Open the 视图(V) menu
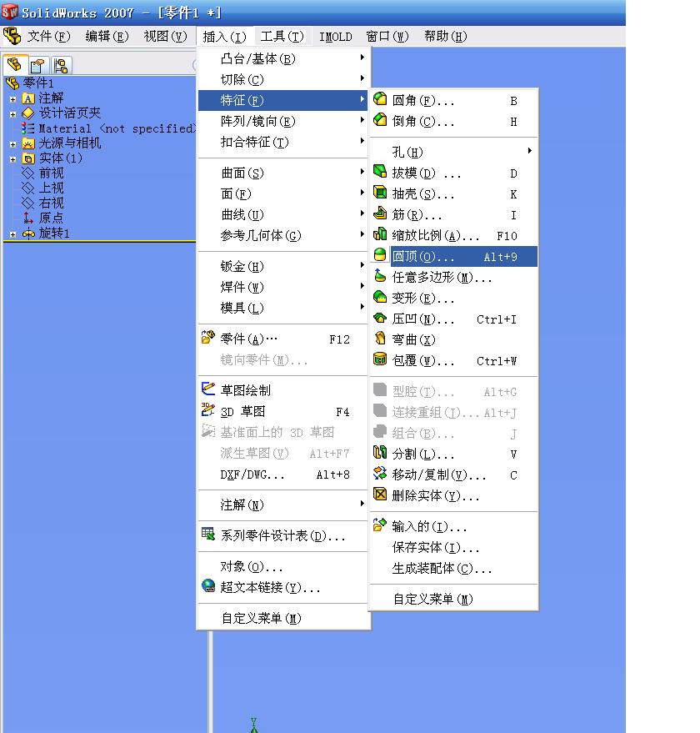Viewport: 700px width, 733px height. click(165, 36)
